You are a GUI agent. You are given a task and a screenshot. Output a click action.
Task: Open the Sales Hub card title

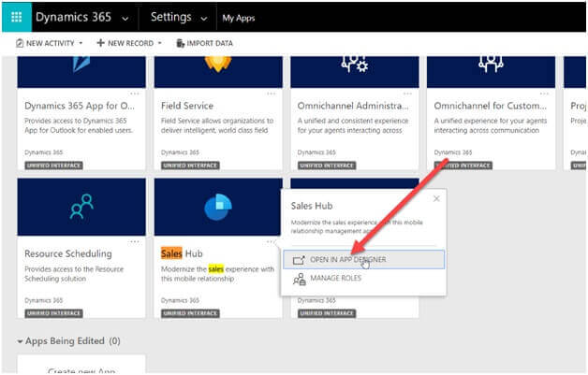coord(182,253)
